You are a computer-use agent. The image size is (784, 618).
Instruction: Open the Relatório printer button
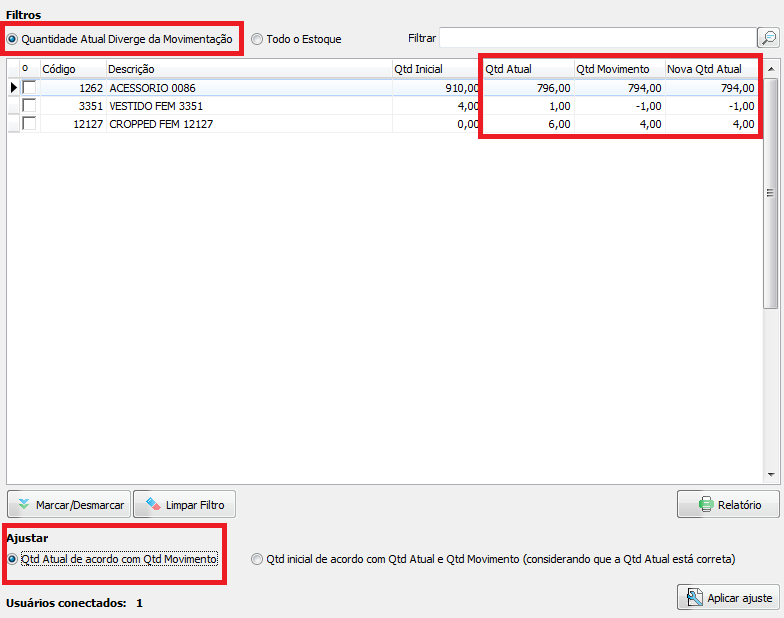pyautogui.click(x=727, y=504)
